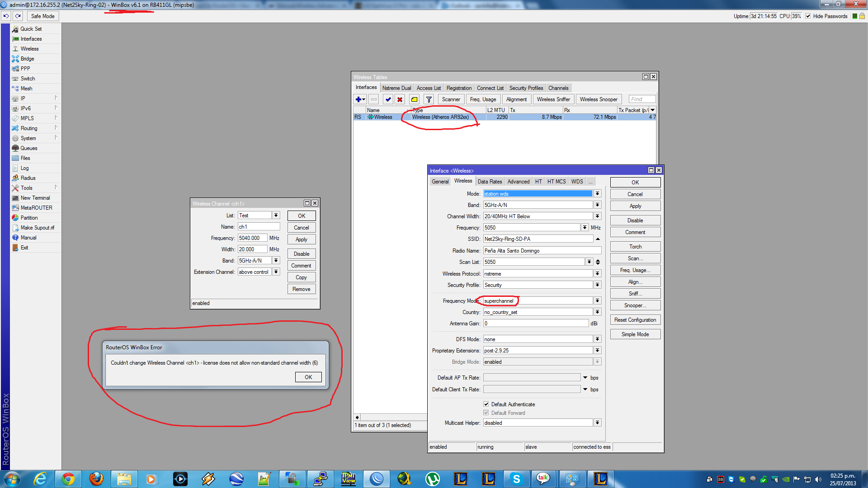
Task: Click the Antenna Gain input field
Action: coord(536,324)
